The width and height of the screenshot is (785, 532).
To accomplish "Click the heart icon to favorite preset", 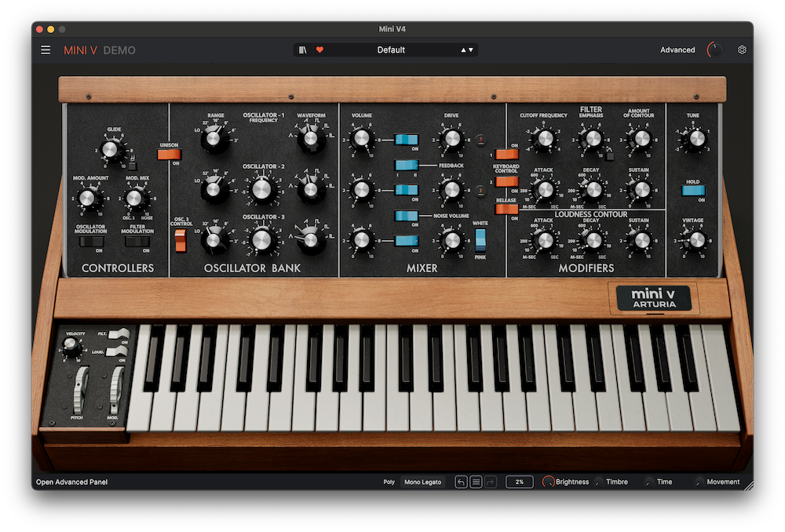I will click(x=319, y=50).
